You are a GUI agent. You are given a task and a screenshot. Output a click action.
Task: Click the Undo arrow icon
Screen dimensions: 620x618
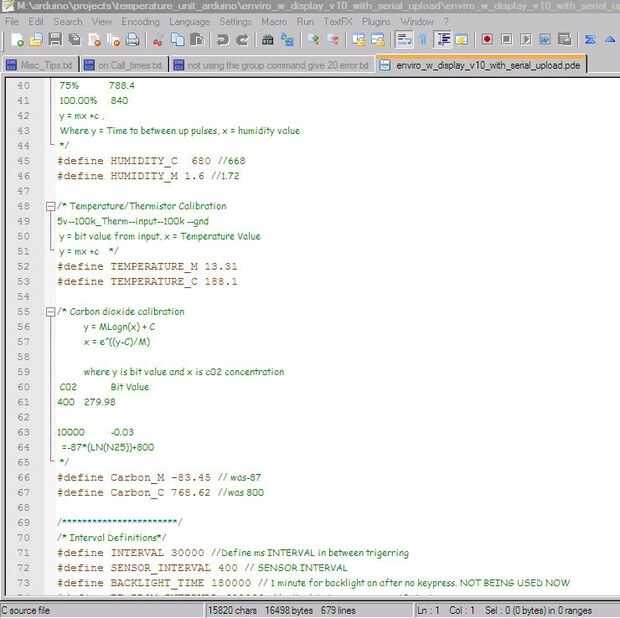point(222,40)
